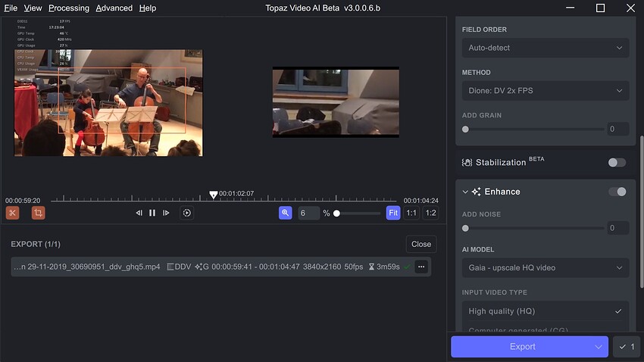Step back one frame

pyautogui.click(x=139, y=213)
